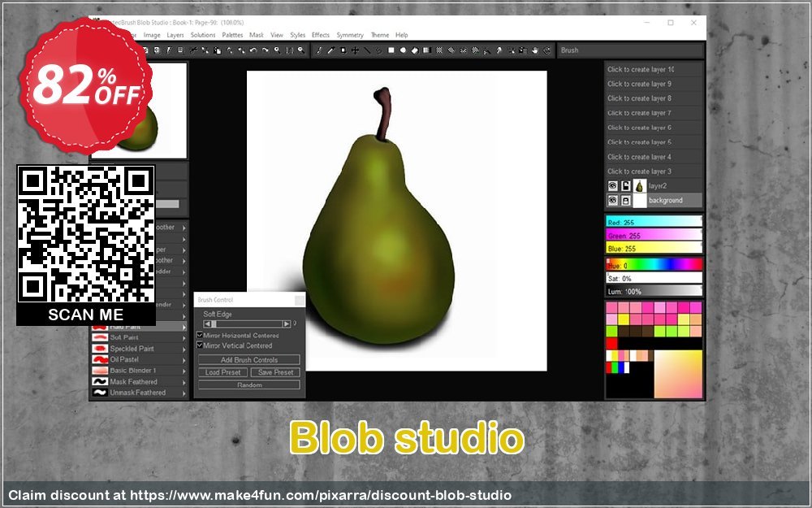Select the Speckled Paint brush thumbnail
The width and height of the screenshot is (812, 508).
point(99,349)
